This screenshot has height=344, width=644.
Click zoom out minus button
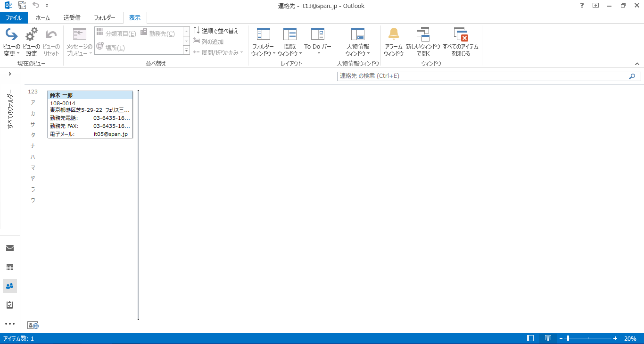click(x=561, y=338)
